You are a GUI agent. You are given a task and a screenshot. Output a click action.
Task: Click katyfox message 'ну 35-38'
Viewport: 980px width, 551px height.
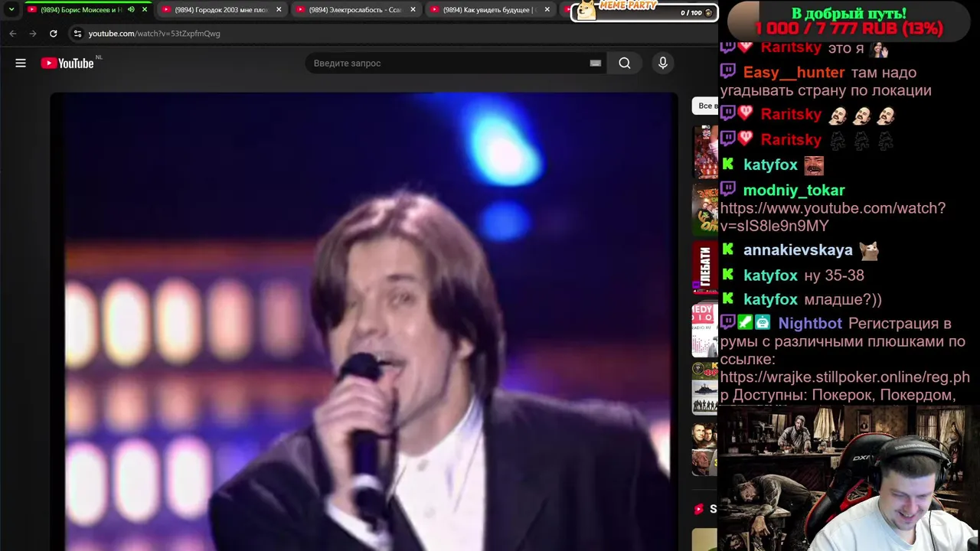[834, 275]
